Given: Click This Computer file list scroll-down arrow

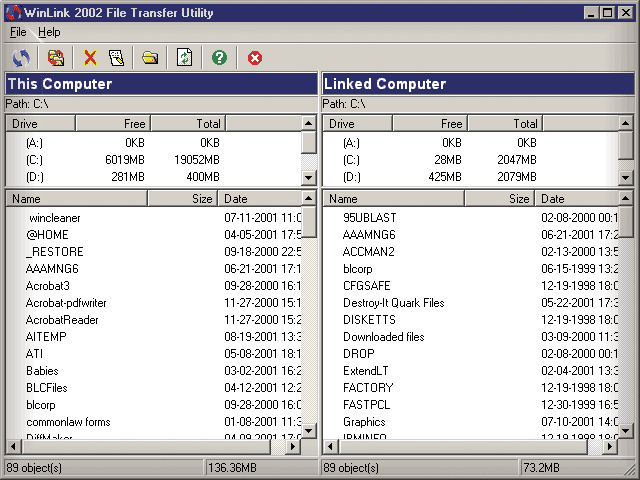Looking at the screenshot, I should point(309,431).
